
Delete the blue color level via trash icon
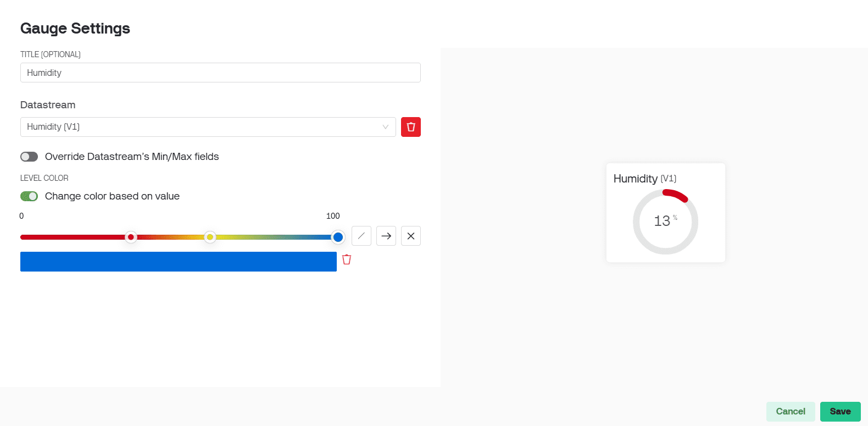pos(347,259)
